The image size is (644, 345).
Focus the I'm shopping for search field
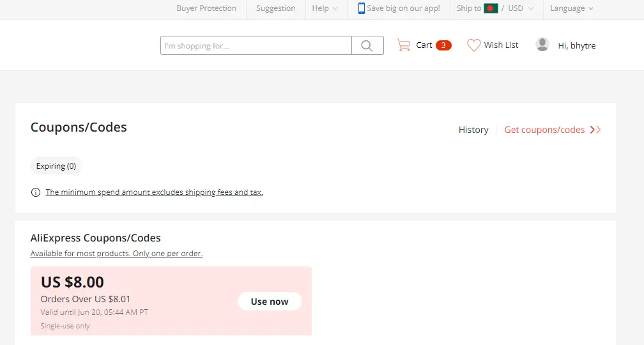[x=256, y=45]
